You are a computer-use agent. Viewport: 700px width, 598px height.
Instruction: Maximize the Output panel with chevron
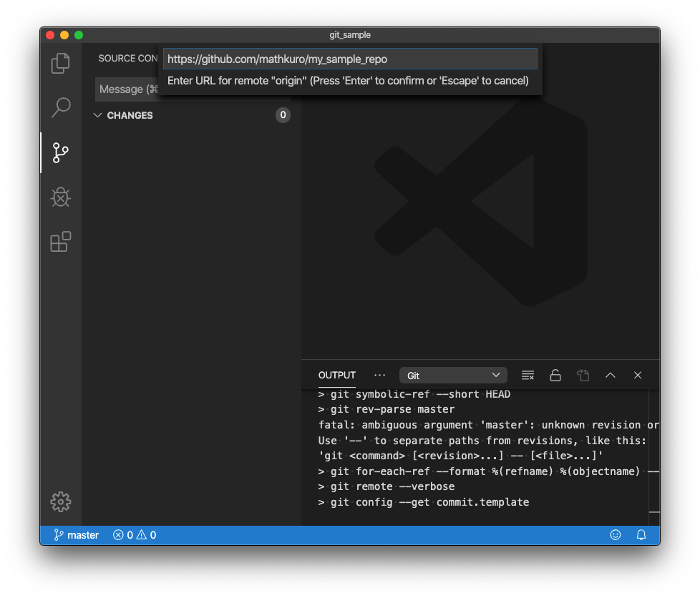tap(611, 376)
